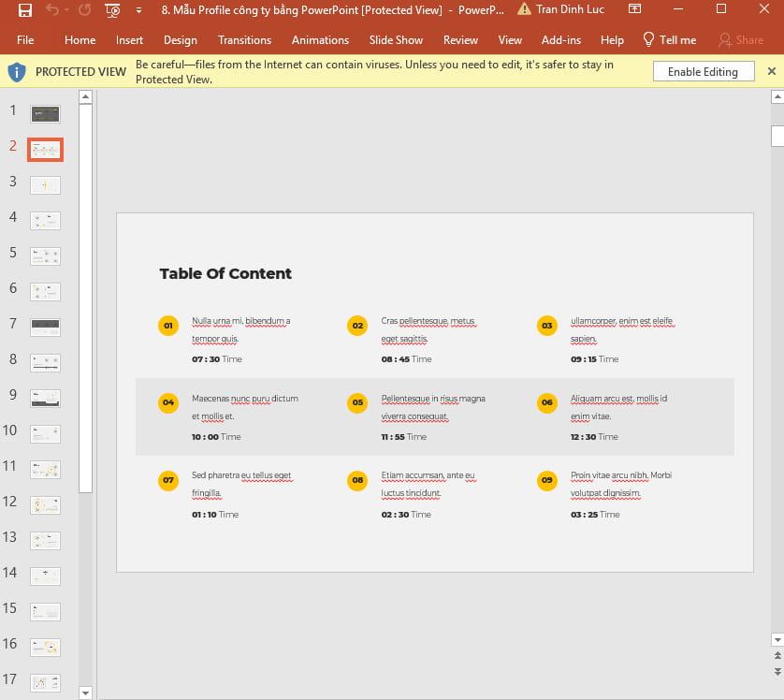
Task: Click the Enable Editing button
Action: pyautogui.click(x=703, y=71)
